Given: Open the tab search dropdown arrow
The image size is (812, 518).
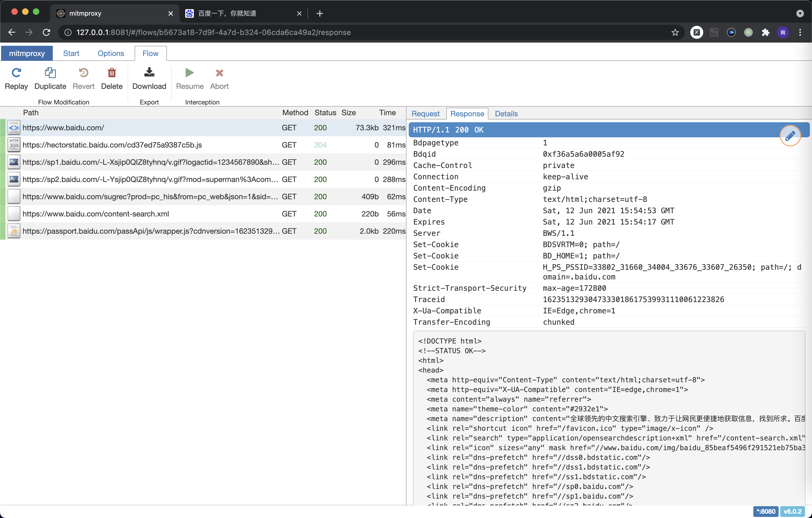Looking at the screenshot, I should click(800, 13).
